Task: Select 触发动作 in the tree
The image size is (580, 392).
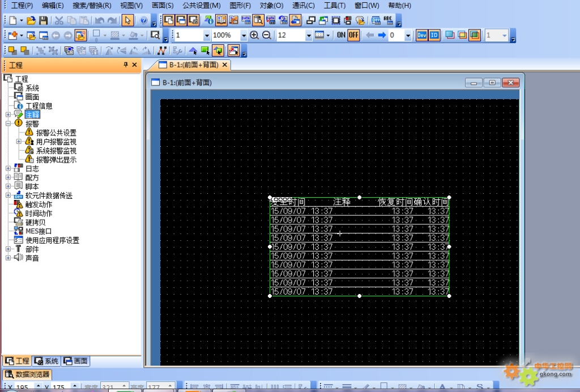Action: (x=39, y=204)
